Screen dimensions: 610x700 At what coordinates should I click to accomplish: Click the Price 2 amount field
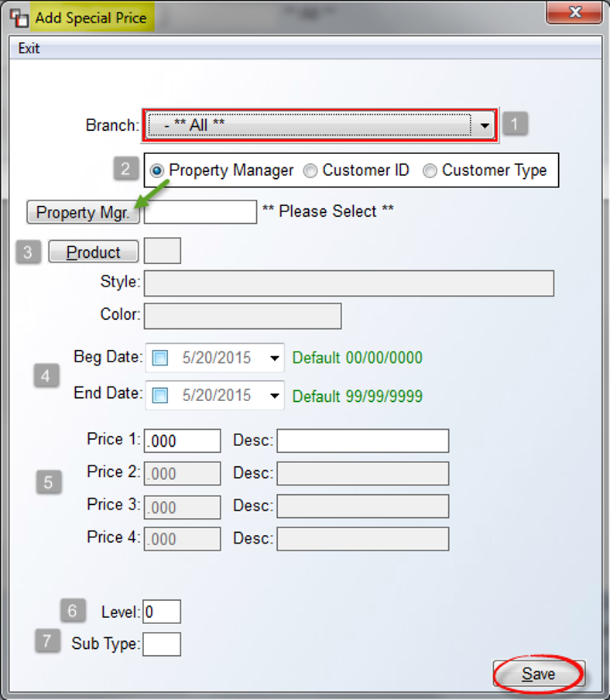[x=182, y=474]
